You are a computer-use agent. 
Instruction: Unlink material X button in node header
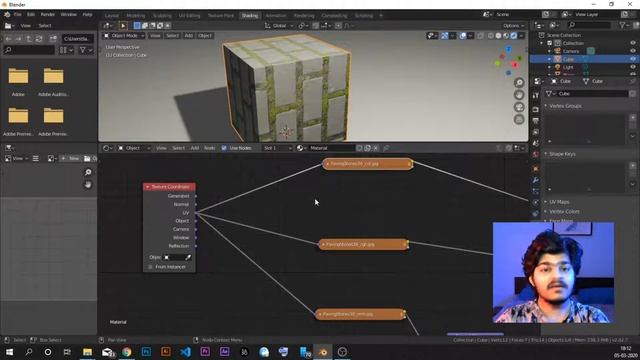coord(376,148)
